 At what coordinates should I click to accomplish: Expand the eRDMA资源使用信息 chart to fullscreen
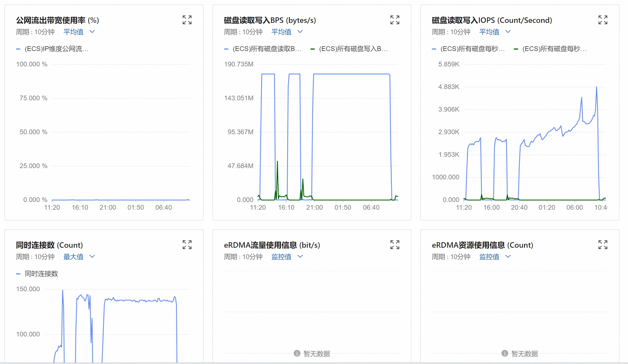tap(603, 245)
